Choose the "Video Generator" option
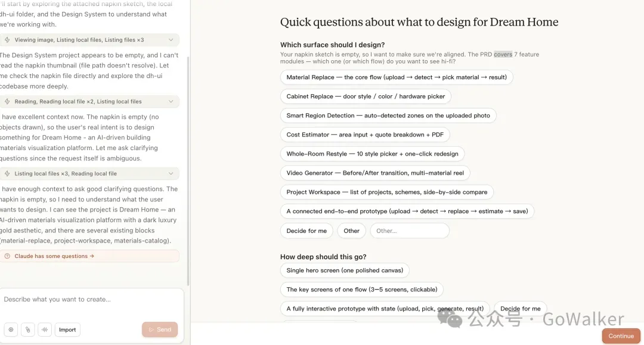Viewport: 644px width, 345px height. click(375, 173)
